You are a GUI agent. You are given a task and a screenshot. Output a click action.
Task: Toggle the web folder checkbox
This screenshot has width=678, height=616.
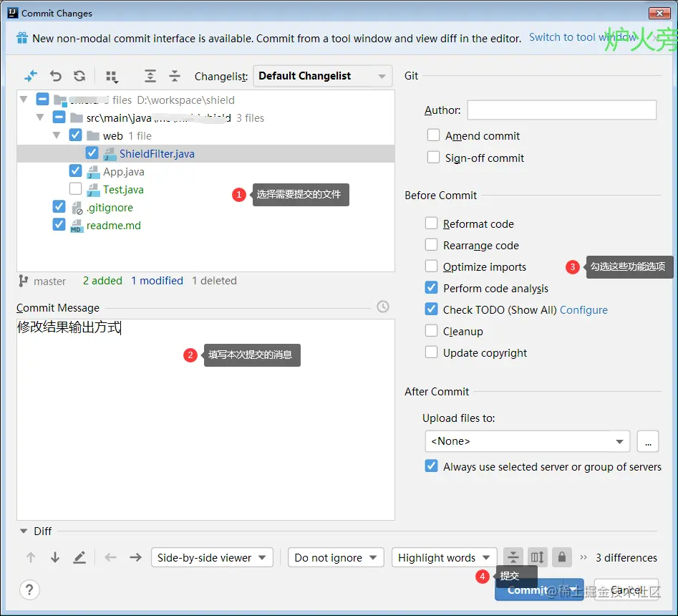(x=75, y=135)
